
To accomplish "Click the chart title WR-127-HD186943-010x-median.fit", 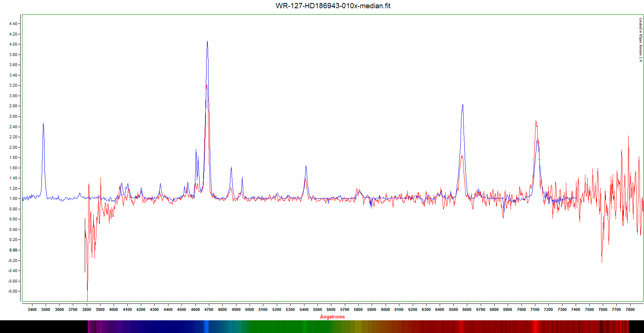I will (x=333, y=6).
